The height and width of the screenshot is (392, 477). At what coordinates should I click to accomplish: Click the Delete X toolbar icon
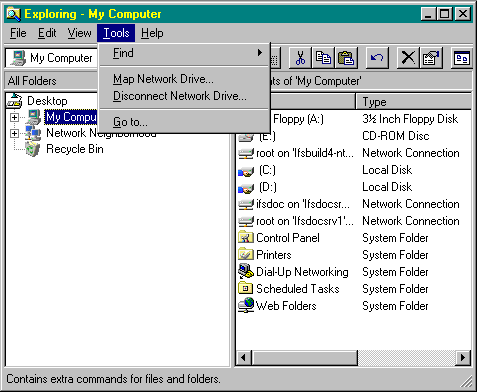point(408,58)
